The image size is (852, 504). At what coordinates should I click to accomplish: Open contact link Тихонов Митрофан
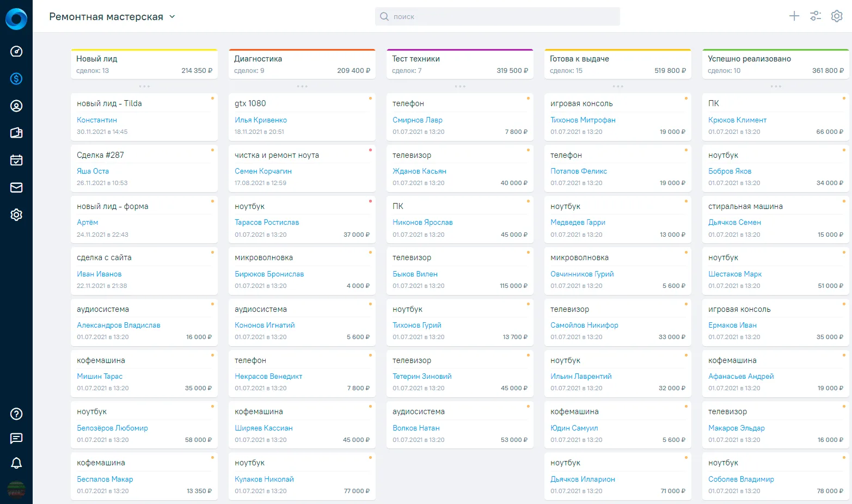click(583, 120)
